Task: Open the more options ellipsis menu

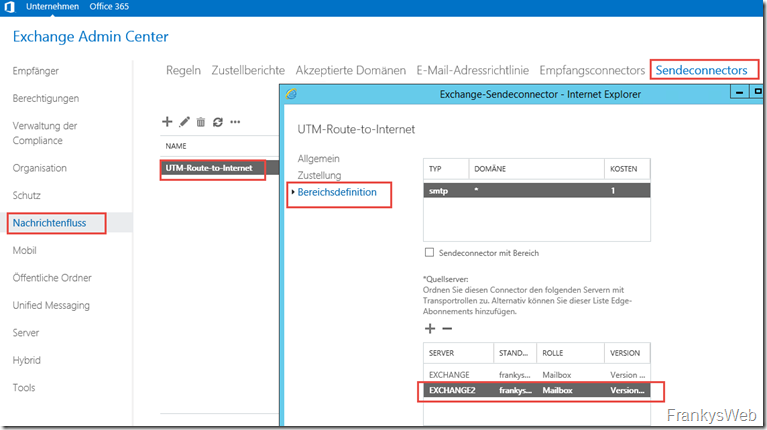Action: pyautogui.click(x=235, y=122)
